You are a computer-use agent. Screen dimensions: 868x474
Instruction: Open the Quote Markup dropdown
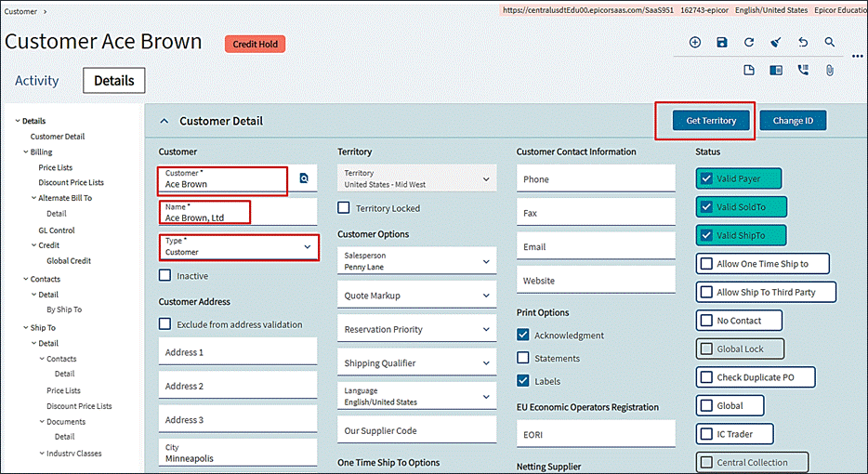point(486,296)
